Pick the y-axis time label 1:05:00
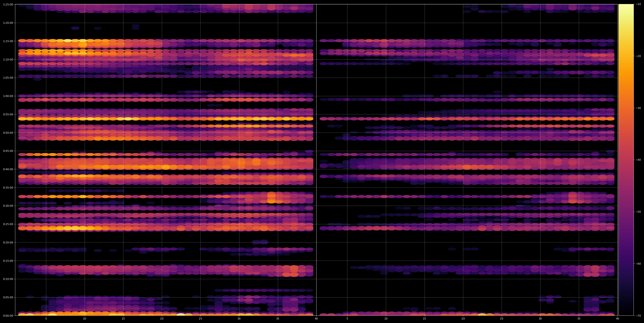Image resolution: width=644 pixels, height=323 pixels. click(x=8, y=78)
